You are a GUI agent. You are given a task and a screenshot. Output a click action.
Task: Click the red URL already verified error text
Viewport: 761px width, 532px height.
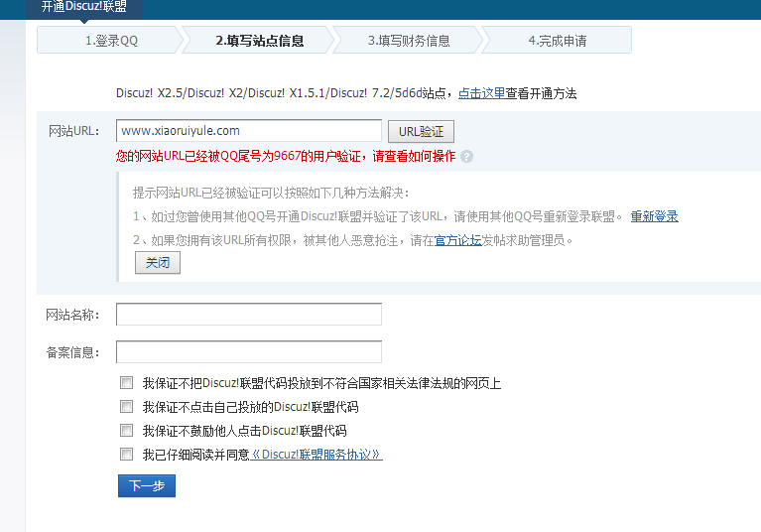click(x=286, y=156)
